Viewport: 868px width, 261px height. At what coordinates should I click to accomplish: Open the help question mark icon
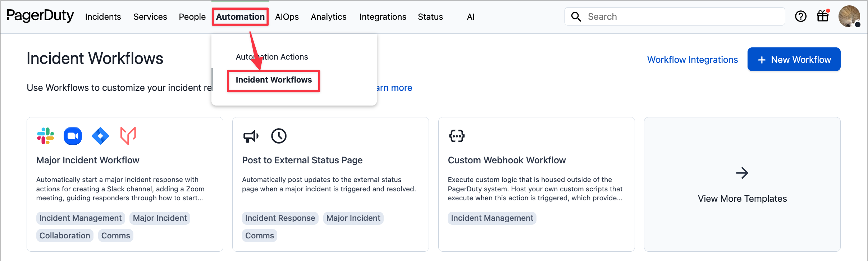[x=800, y=17]
